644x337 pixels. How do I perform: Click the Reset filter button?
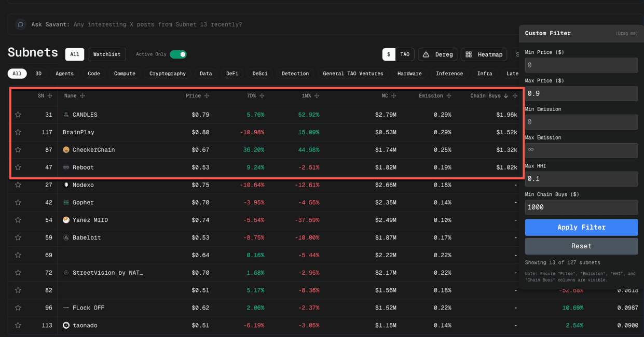point(581,246)
